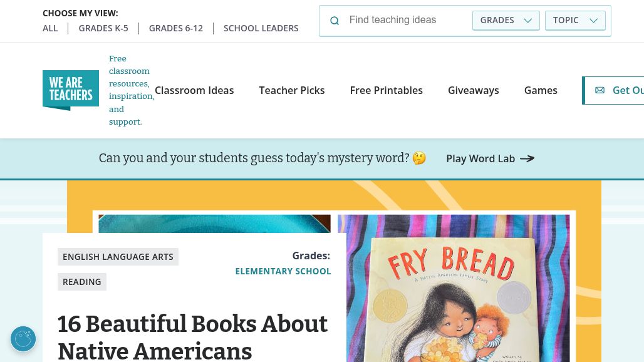
Task: Expand the Topic dropdown
Action: pos(575,21)
